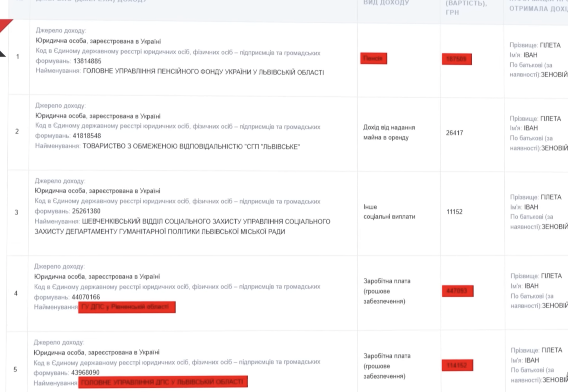
Task: Select the redacted Пенсія income type box
Action: point(374,58)
